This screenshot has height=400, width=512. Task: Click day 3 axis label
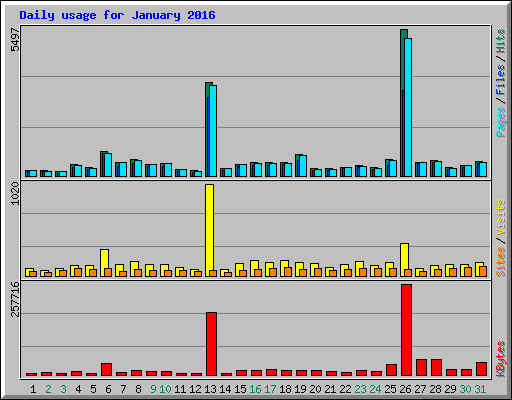pos(63,389)
